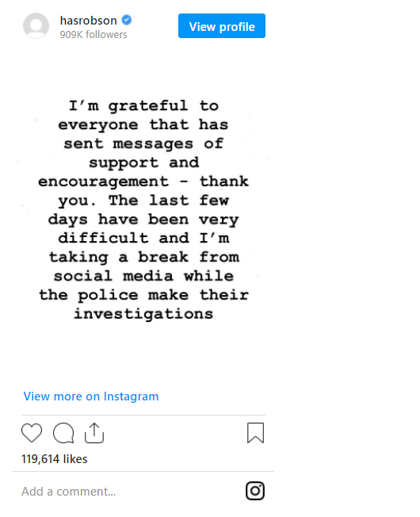420x517 pixels.
Task: View the 119,614 likes count
Action: coord(55,458)
